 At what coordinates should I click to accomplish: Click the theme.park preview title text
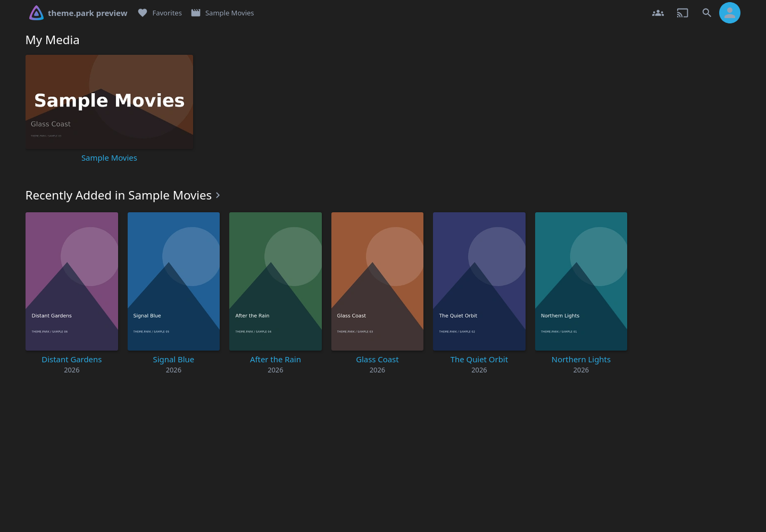(88, 13)
